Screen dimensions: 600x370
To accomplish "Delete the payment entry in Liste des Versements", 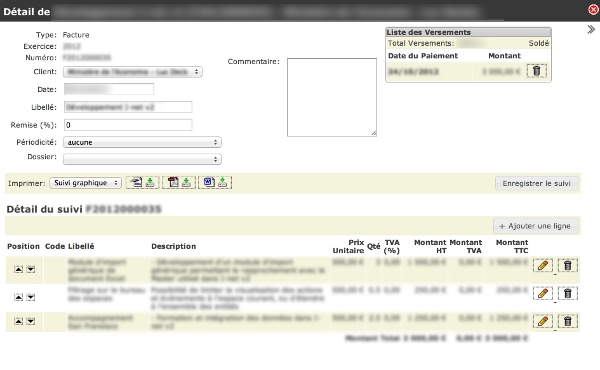I will pyautogui.click(x=536, y=71).
